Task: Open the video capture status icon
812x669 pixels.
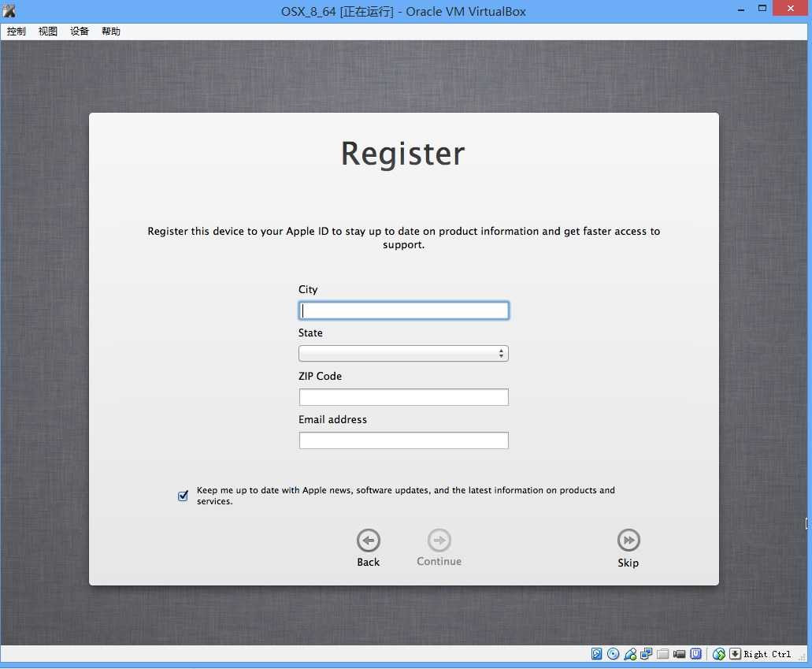Action: tap(679, 654)
